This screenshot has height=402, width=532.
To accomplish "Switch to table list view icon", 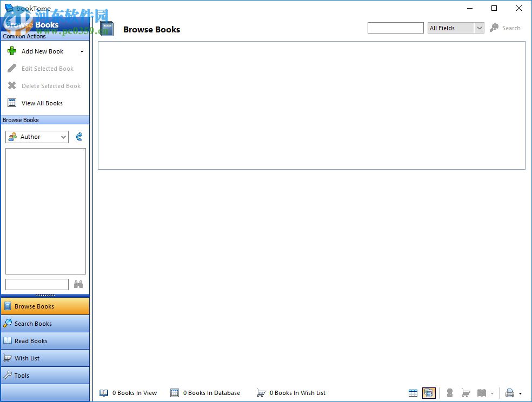I will [413, 393].
